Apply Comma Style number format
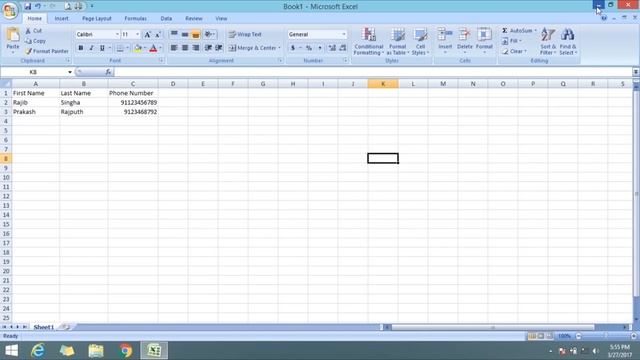This screenshot has width=640, height=360. (320, 48)
